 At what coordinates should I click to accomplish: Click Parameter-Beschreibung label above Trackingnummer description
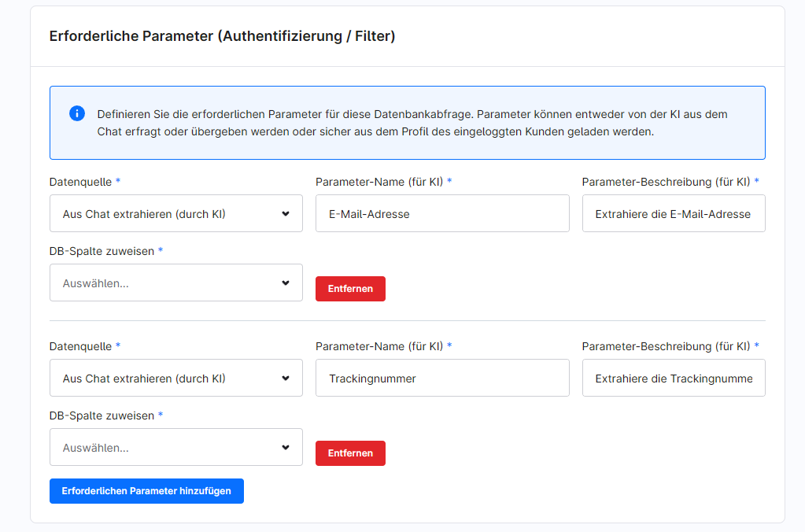coord(666,346)
